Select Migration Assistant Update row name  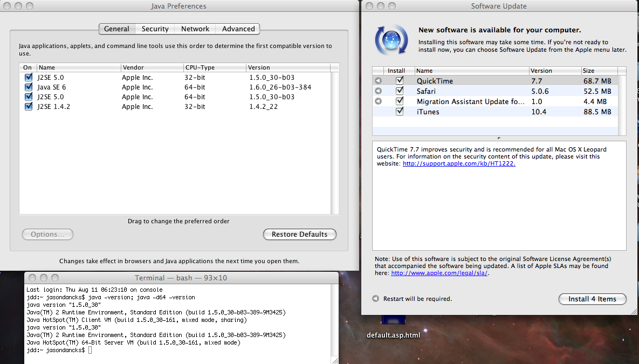click(x=471, y=101)
